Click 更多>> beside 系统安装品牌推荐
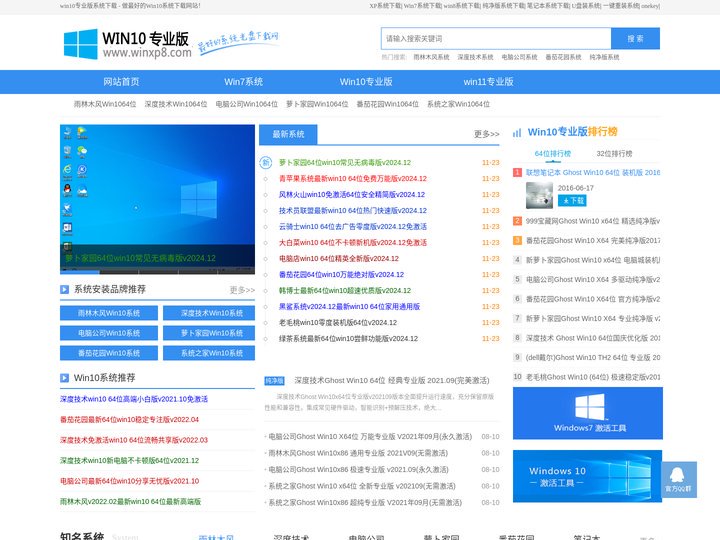Screen dimensions: 720x540 pyautogui.click(x=242, y=290)
